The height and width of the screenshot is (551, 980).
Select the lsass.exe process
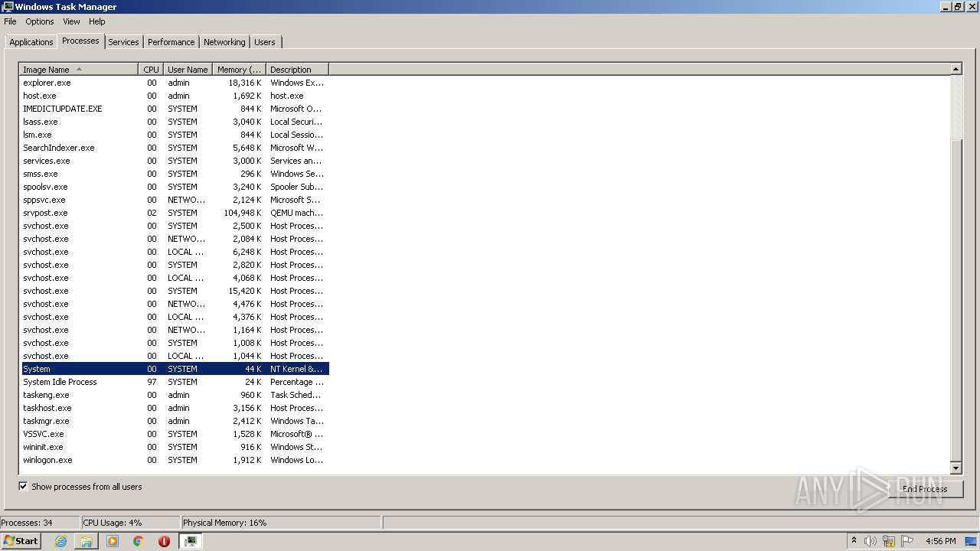coord(175,122)
